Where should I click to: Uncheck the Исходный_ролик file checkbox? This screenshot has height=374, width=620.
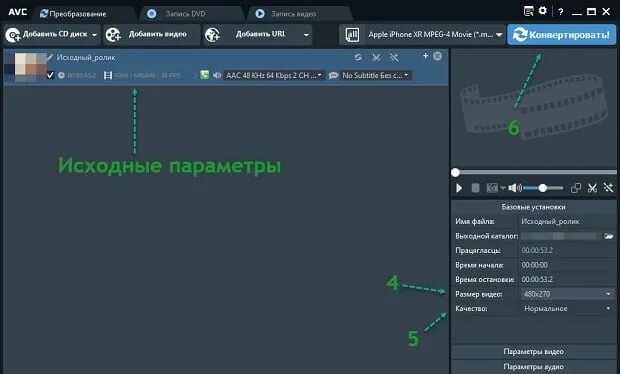tap(50, 75)
